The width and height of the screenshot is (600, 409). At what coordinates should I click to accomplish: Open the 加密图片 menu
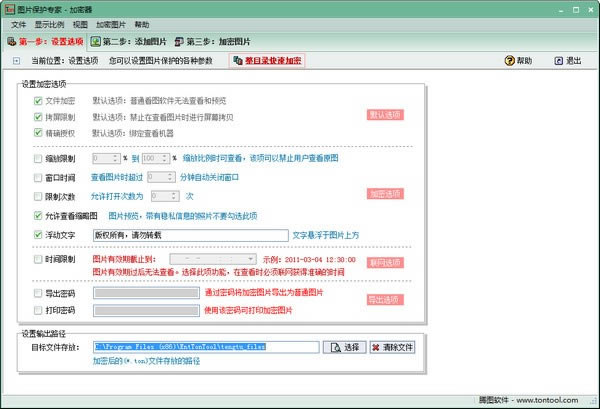tap(111, 25)
